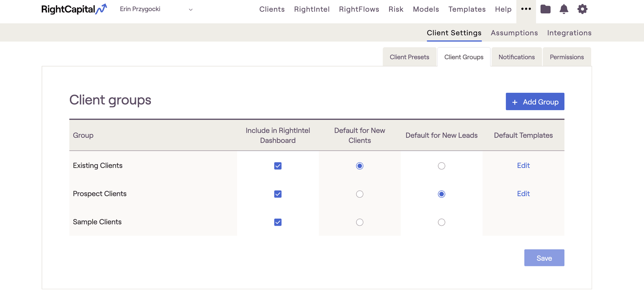Click the Existing Clients group name

[98, 166]
